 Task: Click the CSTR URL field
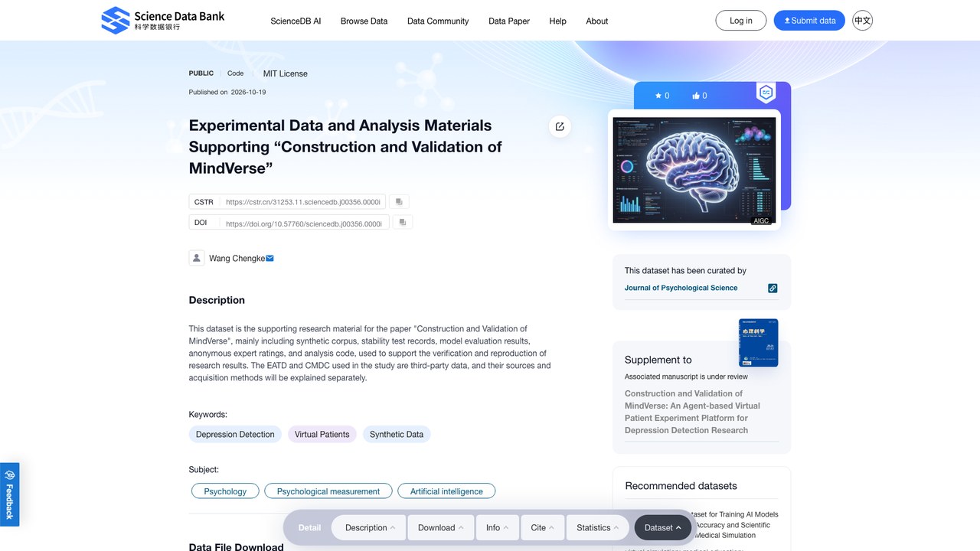[x=303, y=202]
